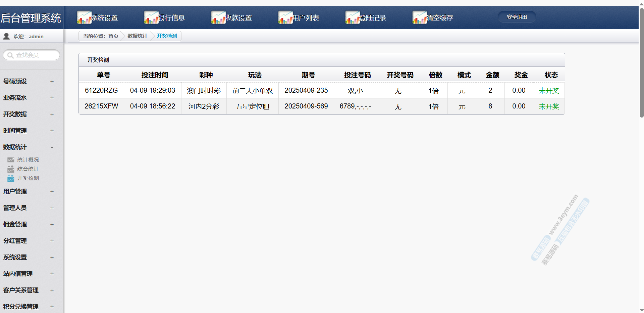The width and height of the screenshot is (644, 313).
Task: Click the 开奖检测 sidebar icon
Action: click(x=11, y=178)
